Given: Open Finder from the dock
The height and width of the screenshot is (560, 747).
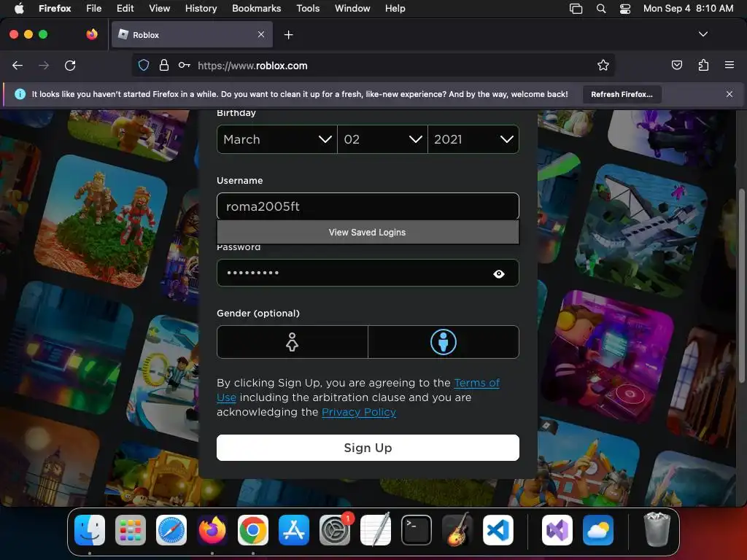Looking at the screenshot, I should tap(90, 530).
